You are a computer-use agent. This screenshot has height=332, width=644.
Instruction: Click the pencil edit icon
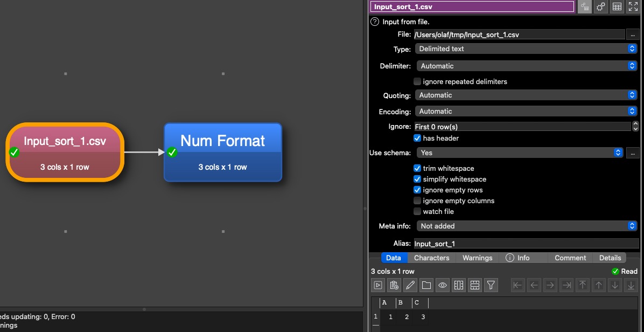(410, 285)
